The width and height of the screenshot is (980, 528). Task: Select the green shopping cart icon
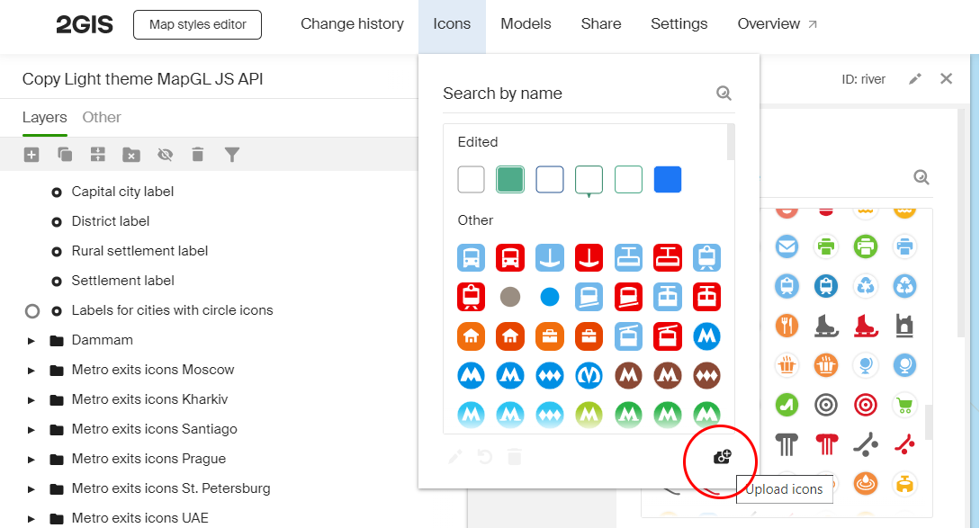[x=904, y=405]
